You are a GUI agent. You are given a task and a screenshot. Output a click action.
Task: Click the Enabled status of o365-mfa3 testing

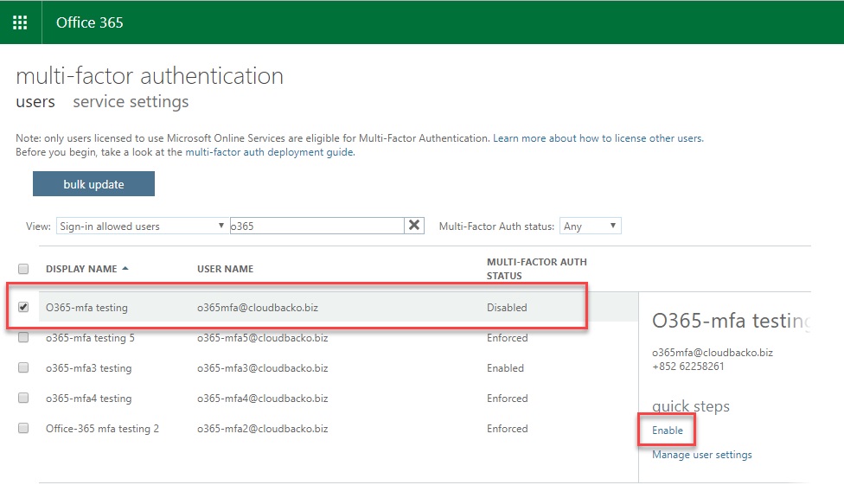pos(505,368)
